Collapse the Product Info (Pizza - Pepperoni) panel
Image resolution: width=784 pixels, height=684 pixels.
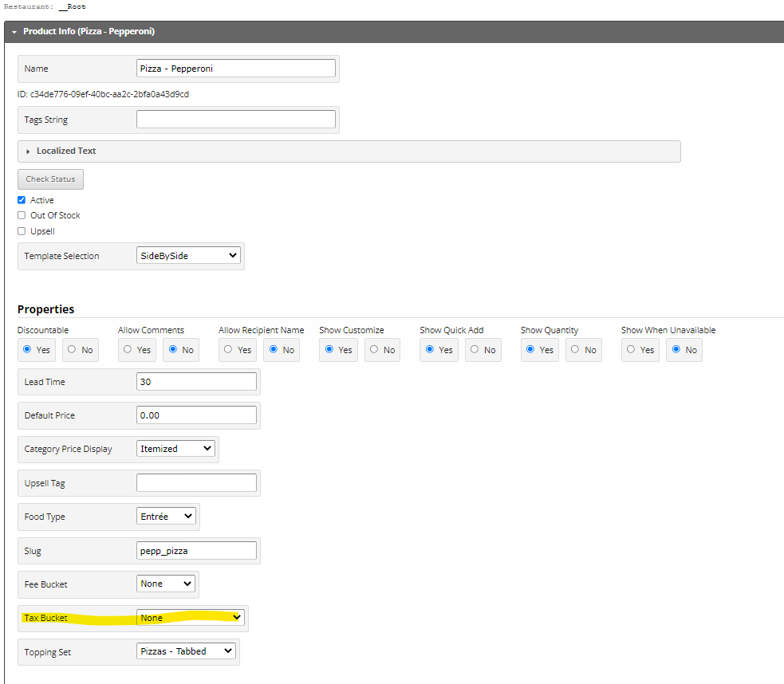(x=14, y=32)
